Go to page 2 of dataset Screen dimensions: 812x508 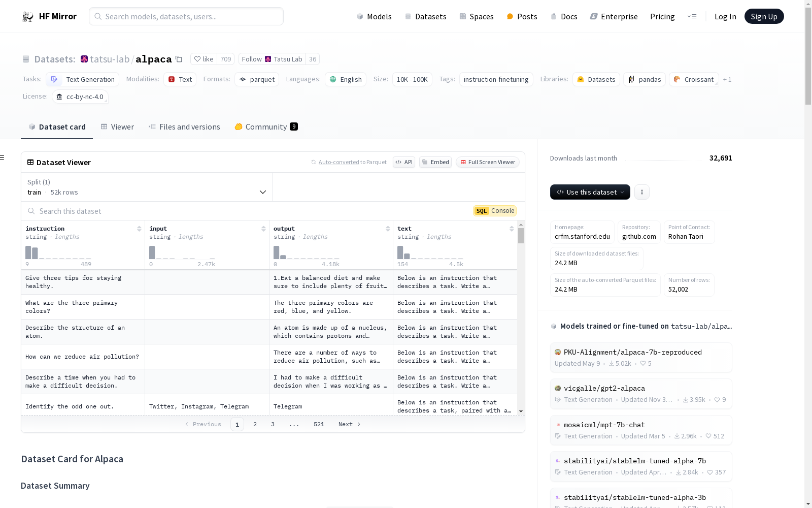(255, 424)
